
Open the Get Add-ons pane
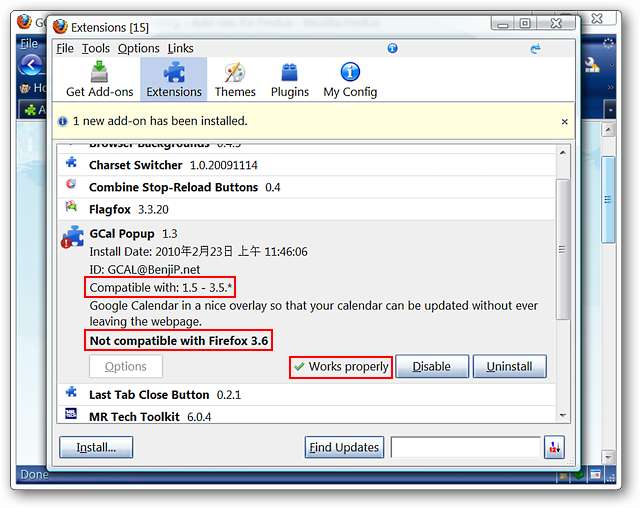(x=100, y=80)
